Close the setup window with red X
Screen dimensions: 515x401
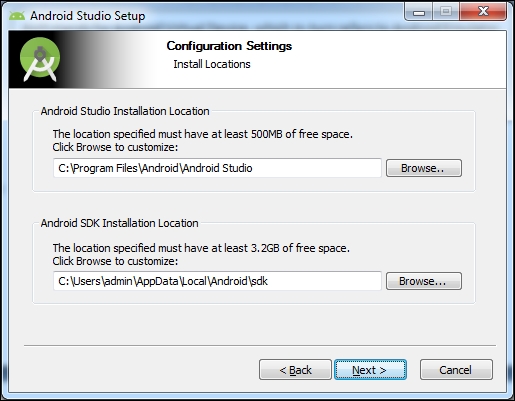pos(483,12)
